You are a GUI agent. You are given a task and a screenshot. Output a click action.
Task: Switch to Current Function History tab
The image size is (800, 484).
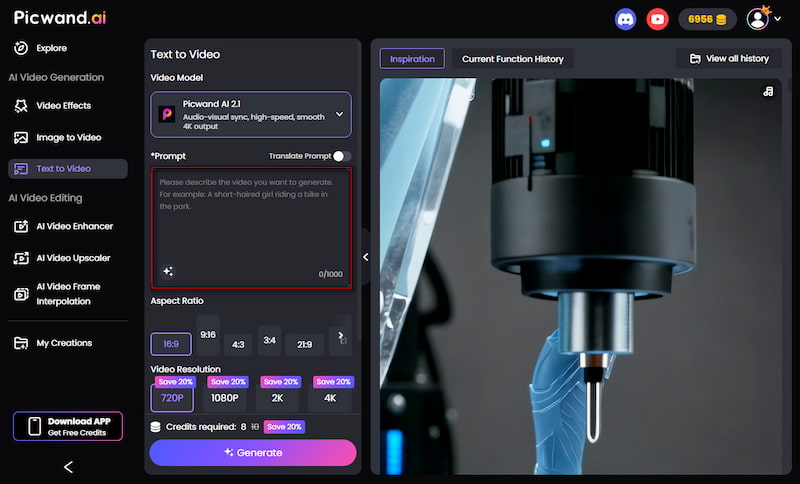(512, 59)
